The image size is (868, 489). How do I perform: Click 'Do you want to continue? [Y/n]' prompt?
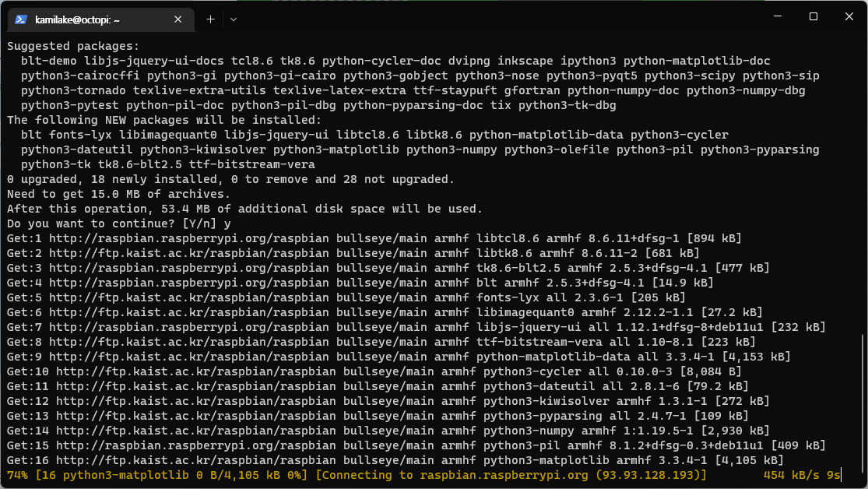[x=112, y=223]
